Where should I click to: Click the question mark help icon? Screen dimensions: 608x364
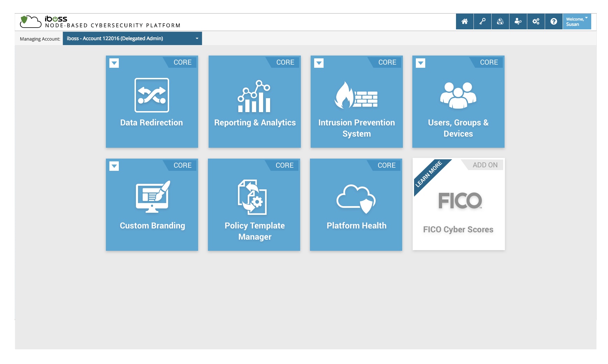(554, 21)
